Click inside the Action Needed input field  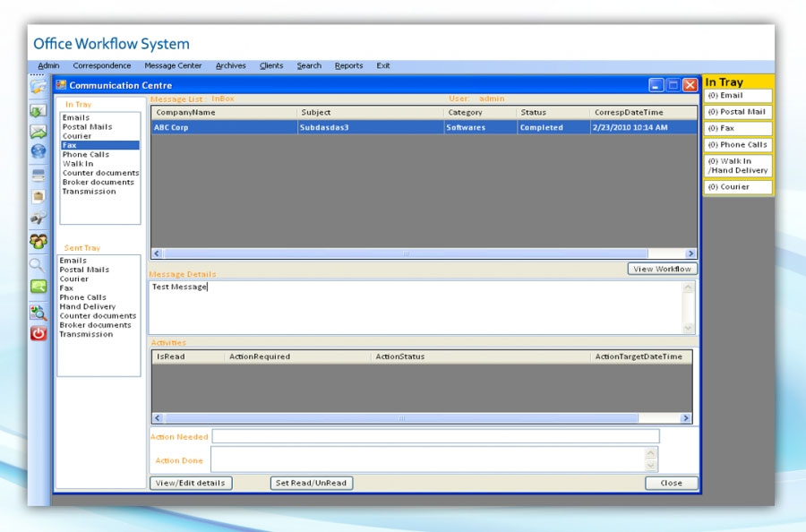pyautogui.click(x=436, y=436)
